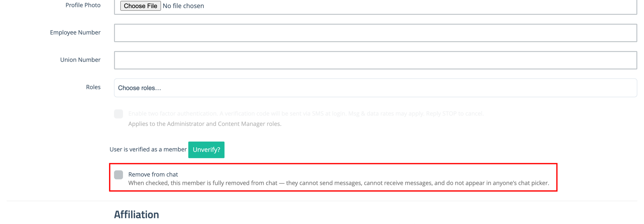Focus the Union Number input field

tap(375, 60)
